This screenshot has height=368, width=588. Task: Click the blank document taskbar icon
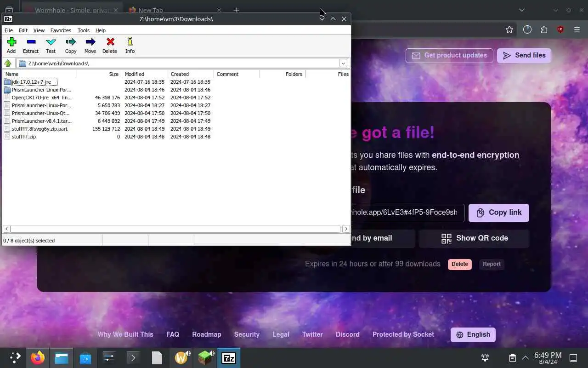point(157,357)
